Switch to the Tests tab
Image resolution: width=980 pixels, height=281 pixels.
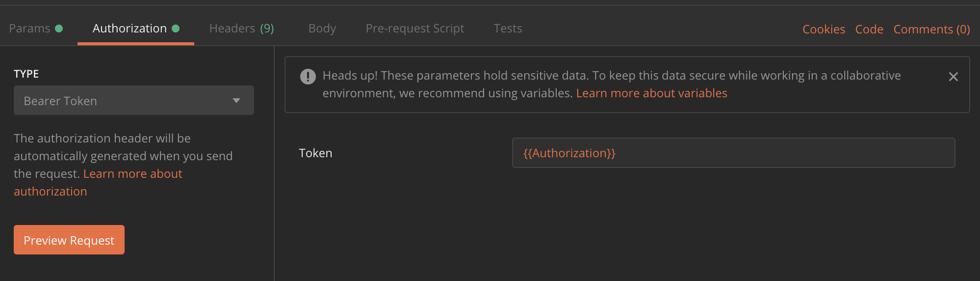pyautogui.click(x=508, y=28)
